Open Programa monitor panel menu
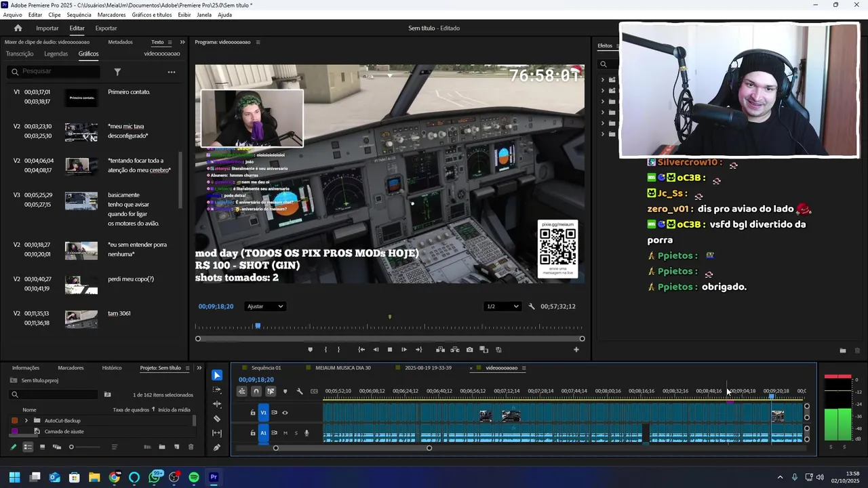Screen dimensions: 868x488 (258, 42)
